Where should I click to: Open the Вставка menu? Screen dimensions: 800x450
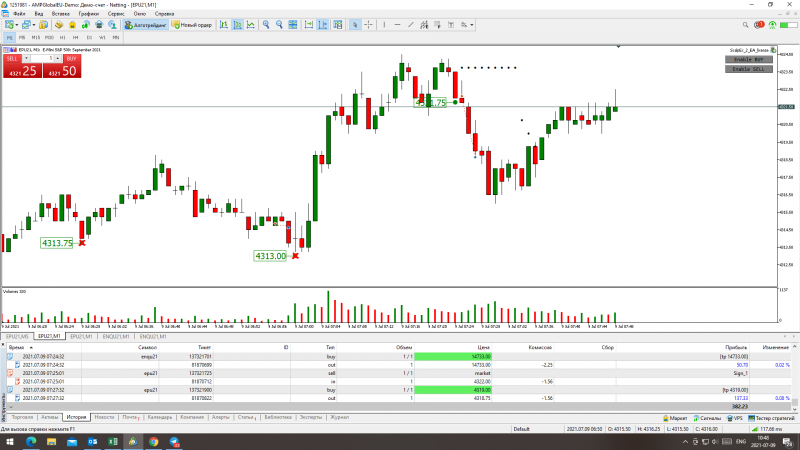pyautogui.click(x=61, y=14)
